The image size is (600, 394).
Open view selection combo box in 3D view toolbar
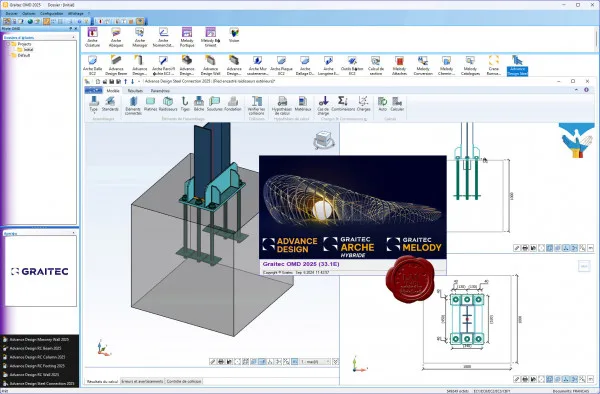coord(315,361)
